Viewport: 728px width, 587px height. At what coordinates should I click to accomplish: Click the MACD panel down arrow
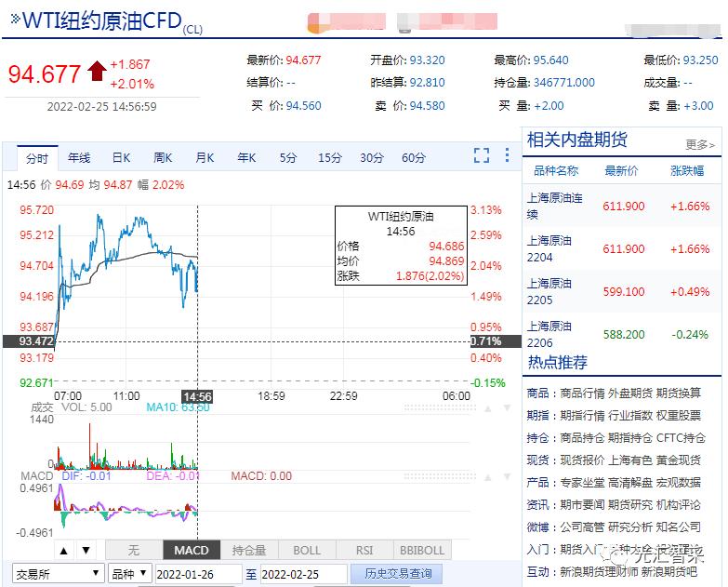click(x=507, y=477)
